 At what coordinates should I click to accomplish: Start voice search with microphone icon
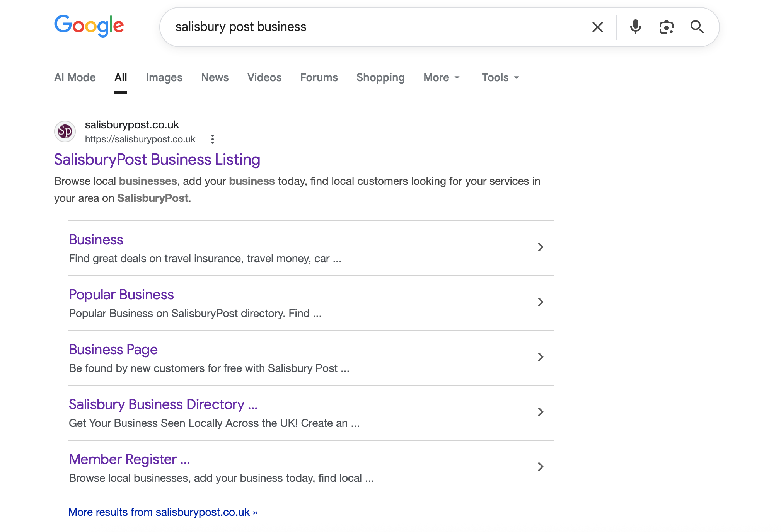click(635, 27)
